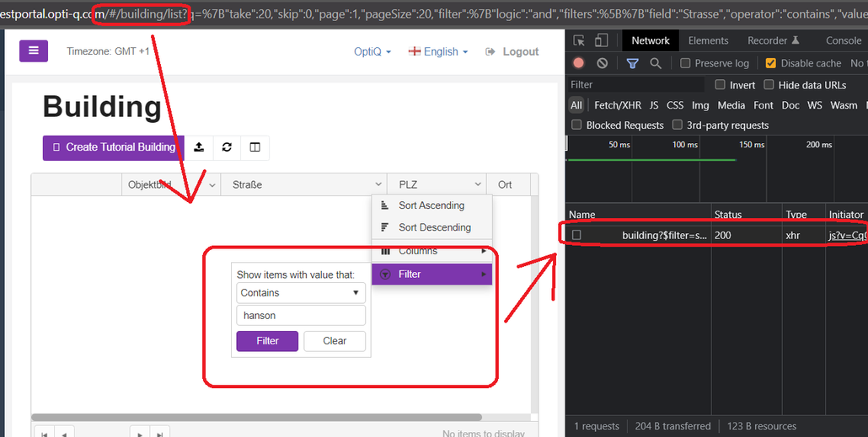
Task: Clear the network log
Action: click(x=602, y=63)
